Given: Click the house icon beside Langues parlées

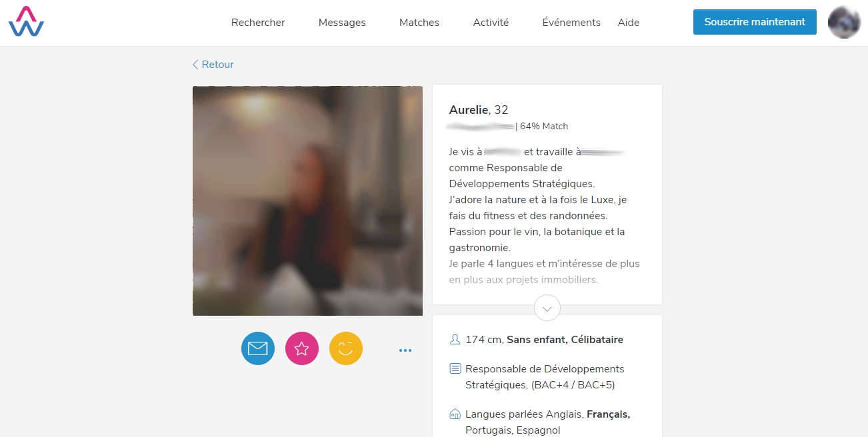Looking at the screenshot, I should (x=455, y=414).
